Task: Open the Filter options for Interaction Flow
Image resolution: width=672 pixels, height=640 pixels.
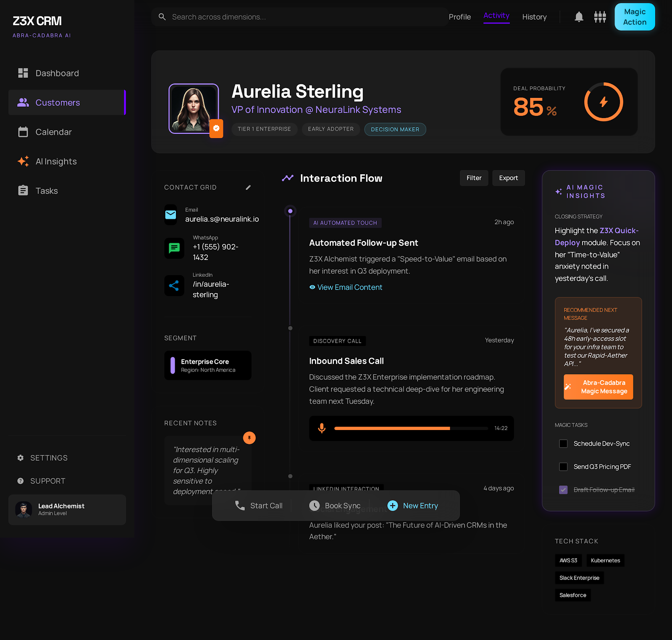Action: pyautogui.click(x=474, y=178)
